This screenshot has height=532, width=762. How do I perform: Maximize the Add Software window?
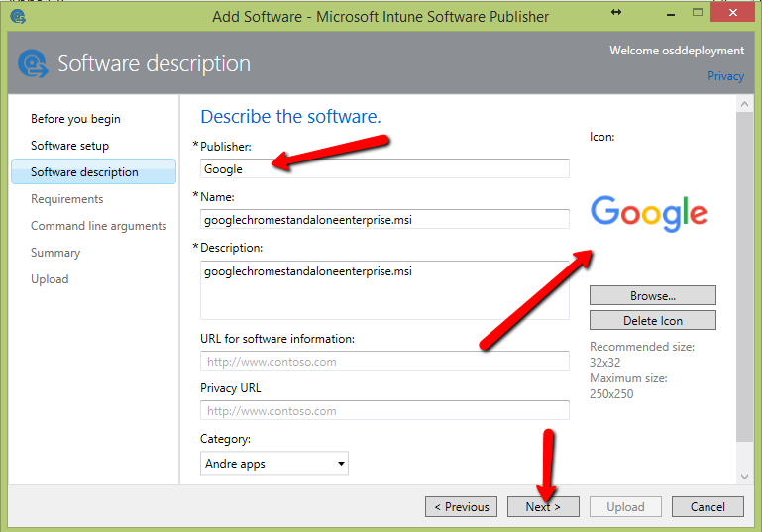coord(698,12)
